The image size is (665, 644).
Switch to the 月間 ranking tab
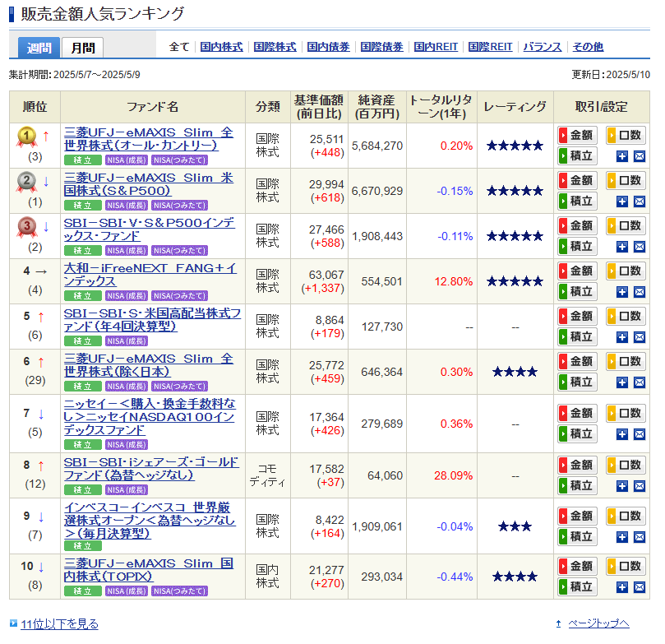point(83,48)
